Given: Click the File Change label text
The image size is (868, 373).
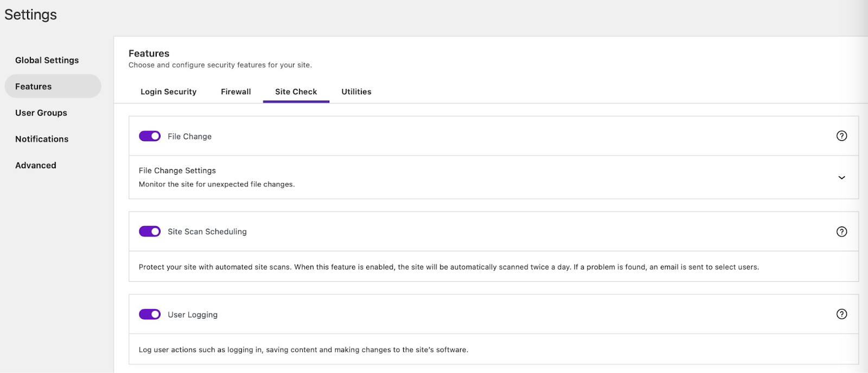Looking at the screenshot, I should tap(189, 137).
